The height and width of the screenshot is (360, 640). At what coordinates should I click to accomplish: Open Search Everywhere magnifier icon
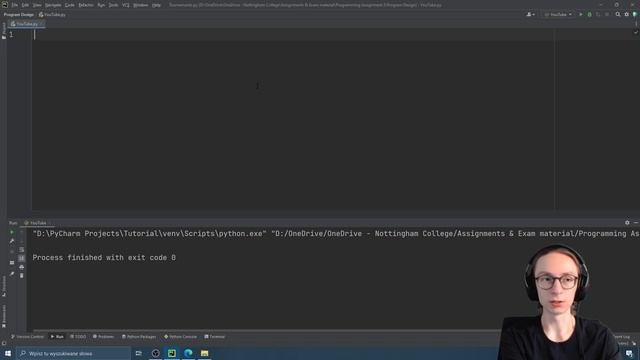(x=618, y=14)
